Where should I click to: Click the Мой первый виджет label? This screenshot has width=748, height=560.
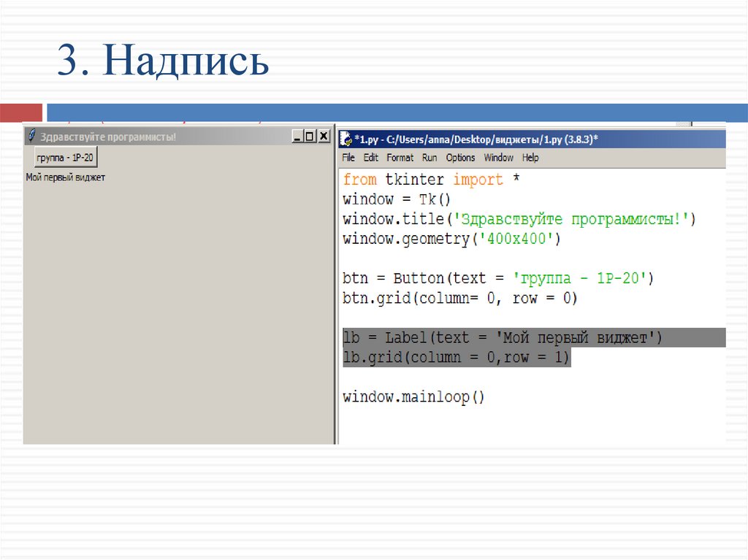point(65,177)
